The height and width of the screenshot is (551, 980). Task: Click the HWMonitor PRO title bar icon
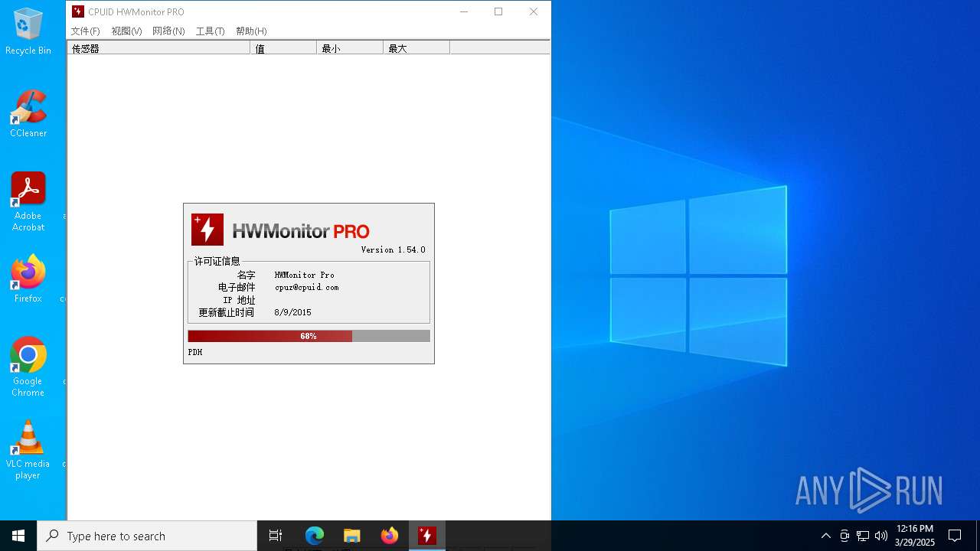point(77,11)
